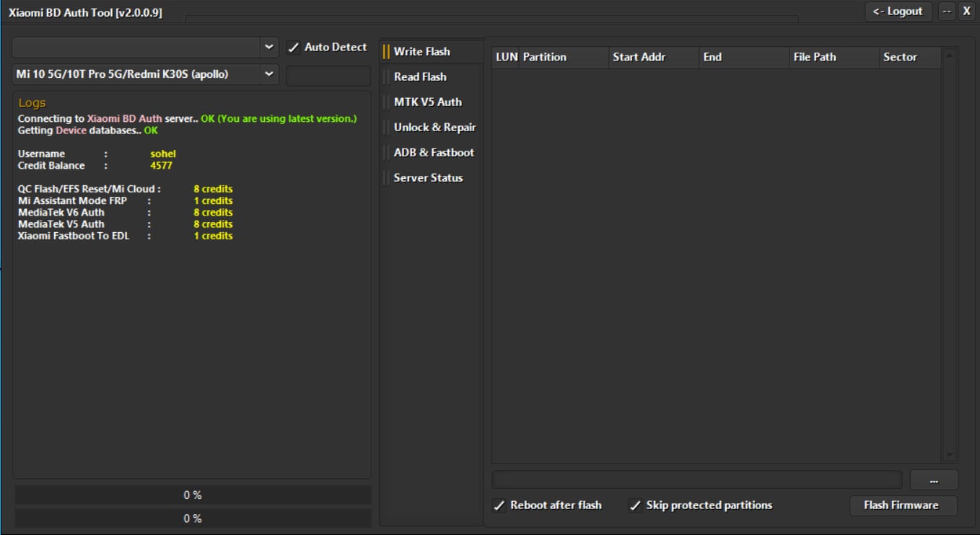Switch to ADB & Fastboot mode

[433, 152]
